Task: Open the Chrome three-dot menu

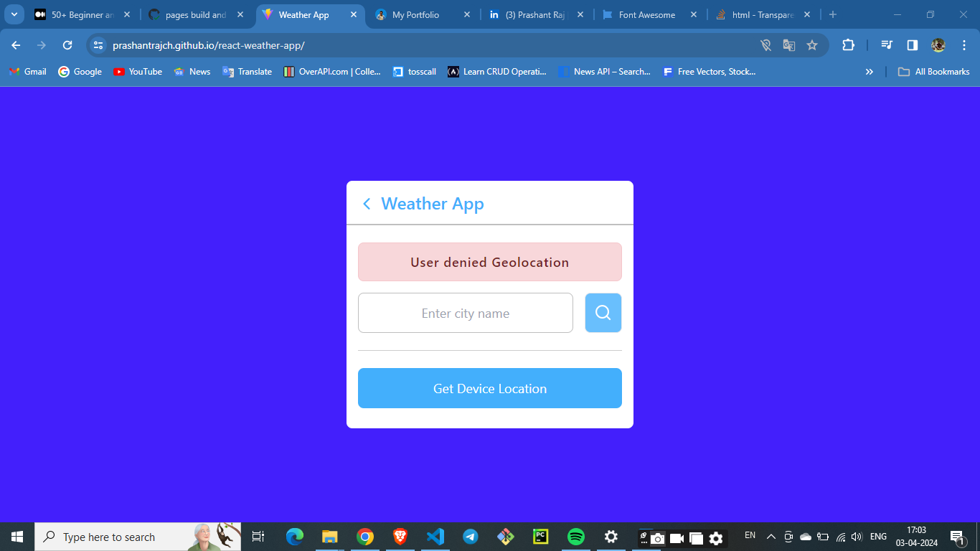Action: [x=963, y=45]
